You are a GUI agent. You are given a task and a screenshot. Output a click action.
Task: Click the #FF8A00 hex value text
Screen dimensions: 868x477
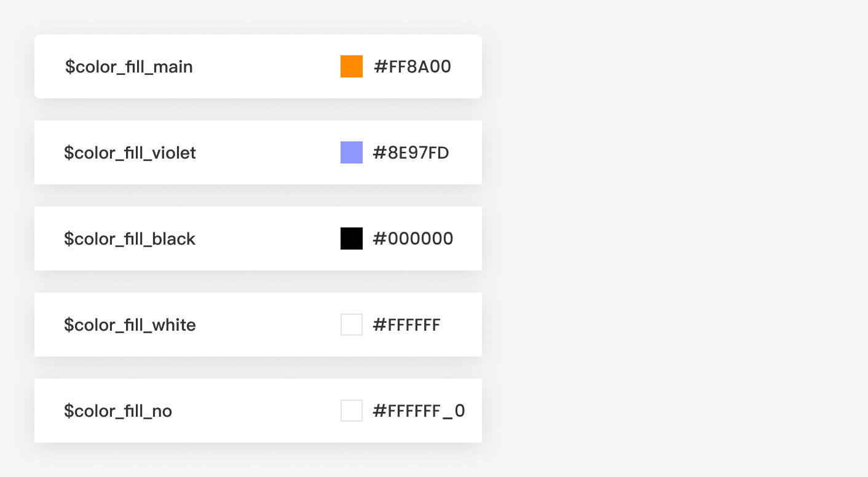click(x=412, y=66)
